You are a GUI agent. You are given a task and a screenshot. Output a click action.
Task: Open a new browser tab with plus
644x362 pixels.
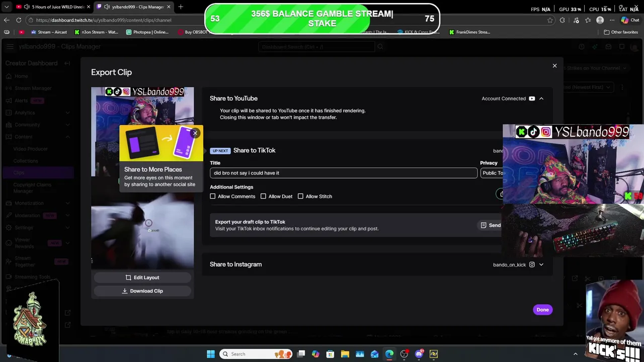181,7
